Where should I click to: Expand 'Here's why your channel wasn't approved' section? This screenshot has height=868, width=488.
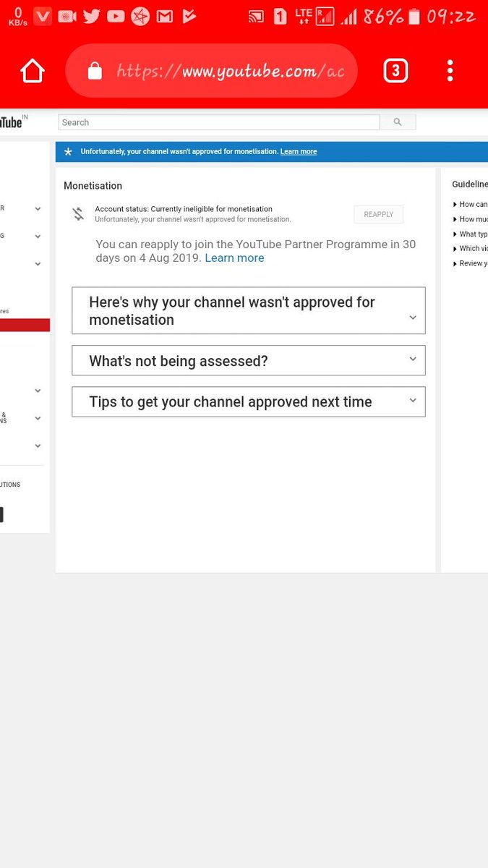coord(249,310)
